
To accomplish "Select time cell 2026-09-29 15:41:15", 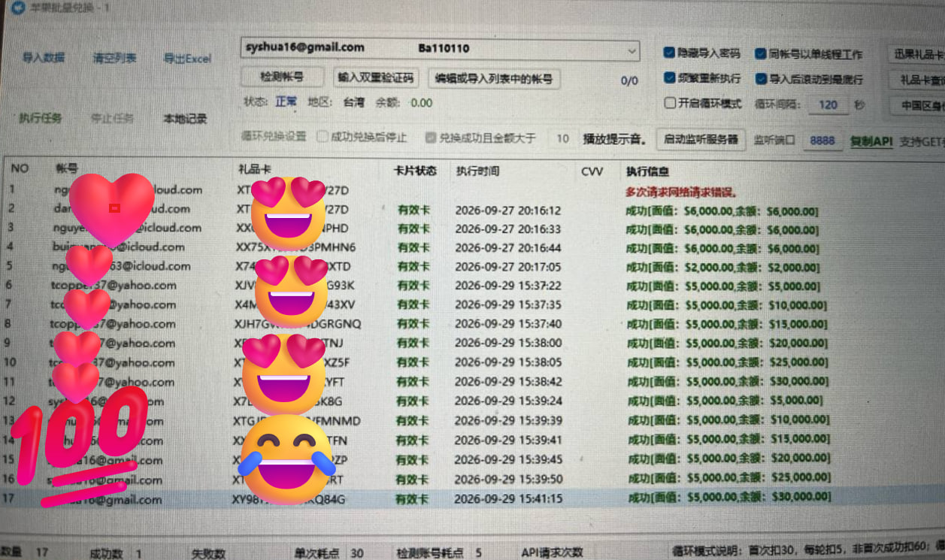I will (507, 498).
